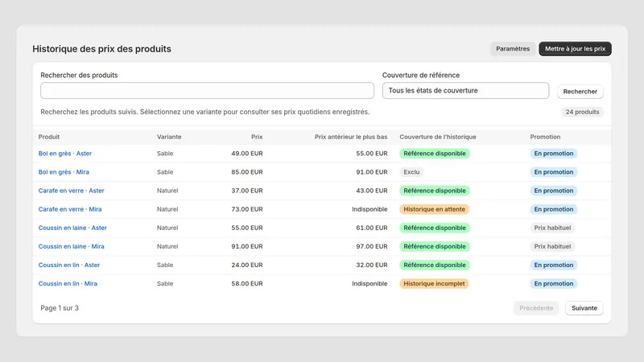Click Sable variant of Coussin en lin · Mira
The width and height of the screenshot is (644, 362).
[x=165, y=284]
